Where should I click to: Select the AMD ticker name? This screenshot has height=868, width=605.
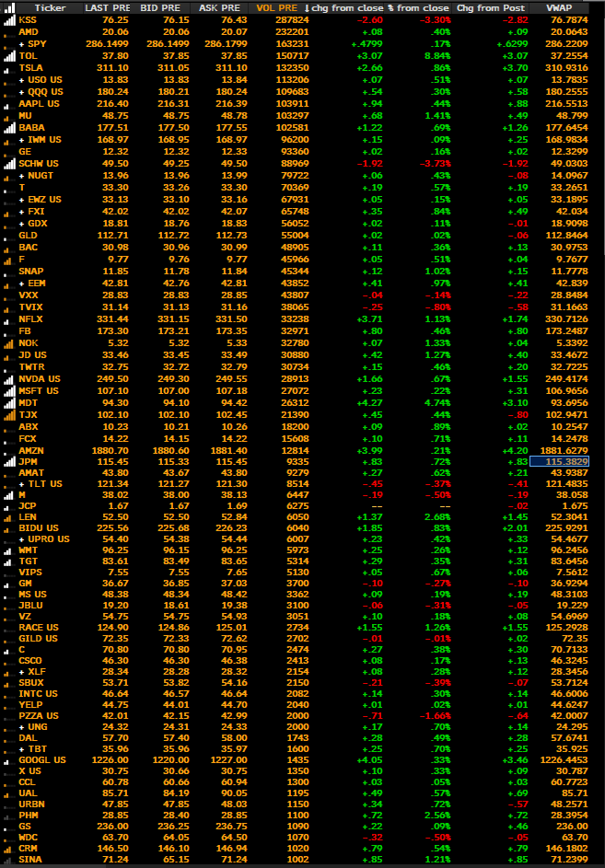pos(27,32)
